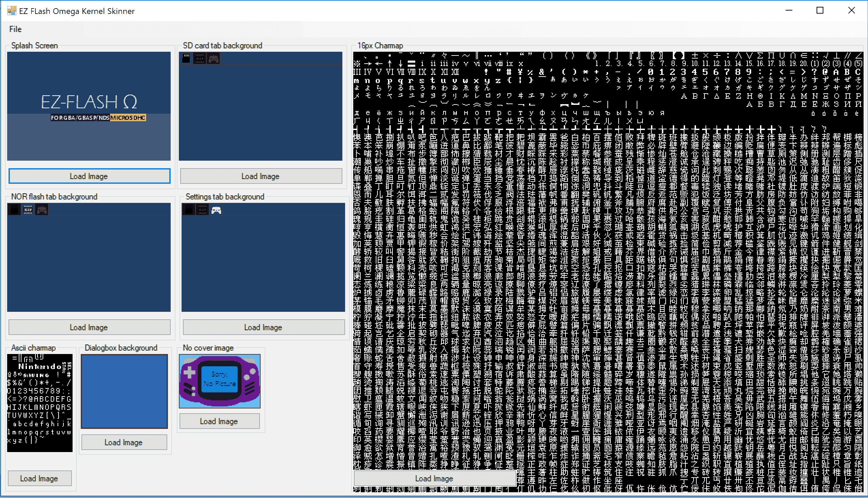
Task: Minimize the Kernel Skinner window
Action: tap(789, 11)
